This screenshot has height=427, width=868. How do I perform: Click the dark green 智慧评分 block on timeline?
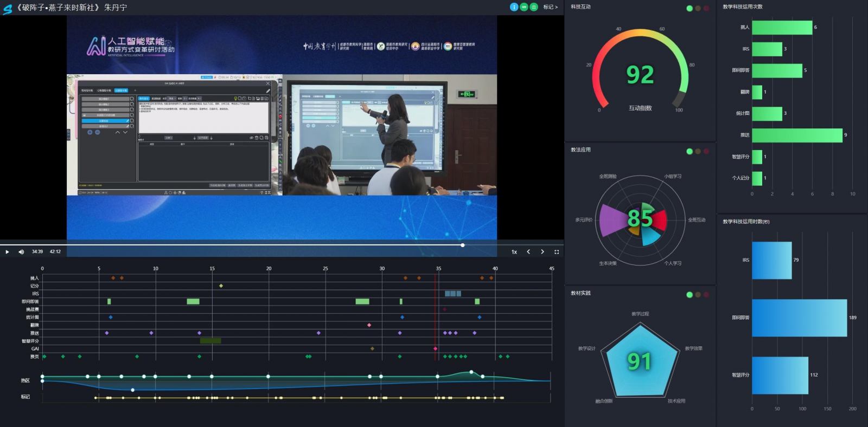coord(210,341)
